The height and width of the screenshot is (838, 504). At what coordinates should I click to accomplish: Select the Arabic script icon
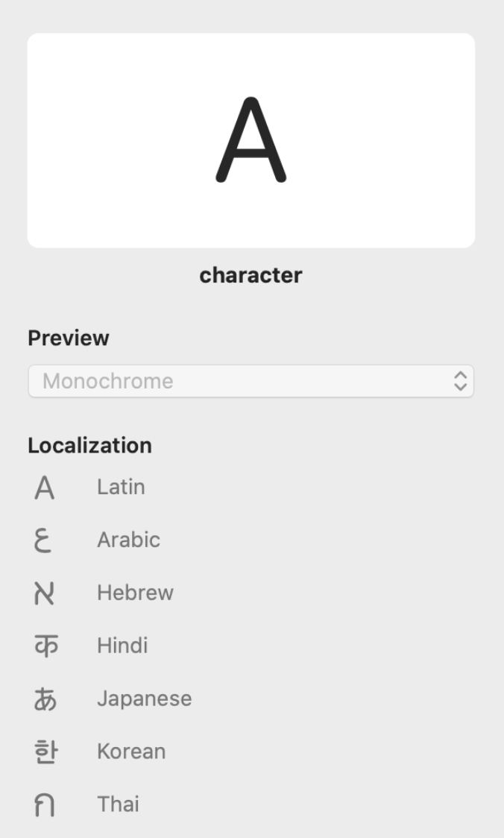(x=44, y=541)
